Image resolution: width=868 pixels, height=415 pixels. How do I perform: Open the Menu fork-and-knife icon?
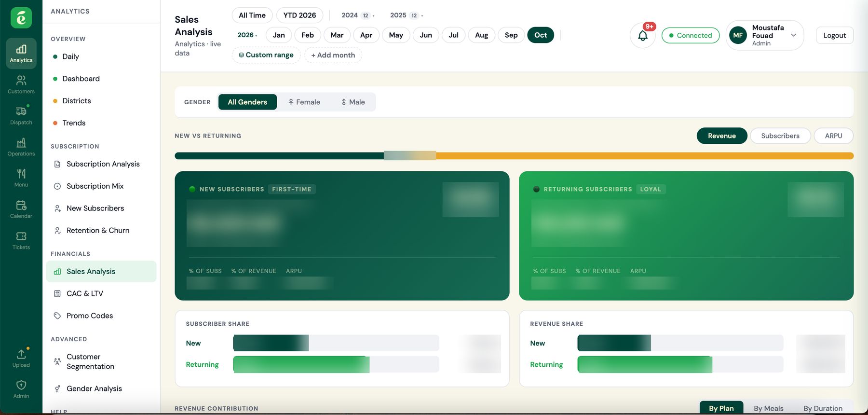point(21,178)
